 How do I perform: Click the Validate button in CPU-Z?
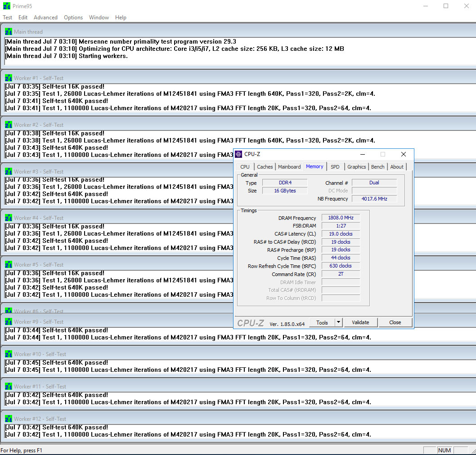[x=361, y=322]
